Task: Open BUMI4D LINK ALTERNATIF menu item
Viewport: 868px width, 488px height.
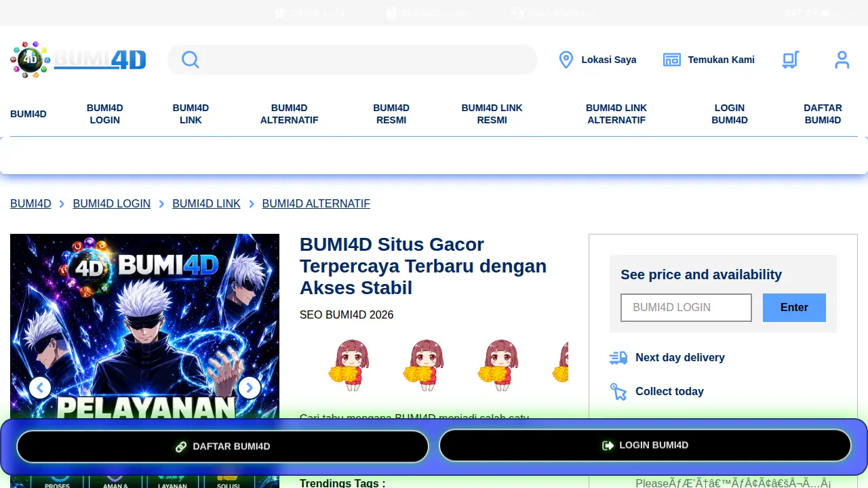Action: pos(616,114)
